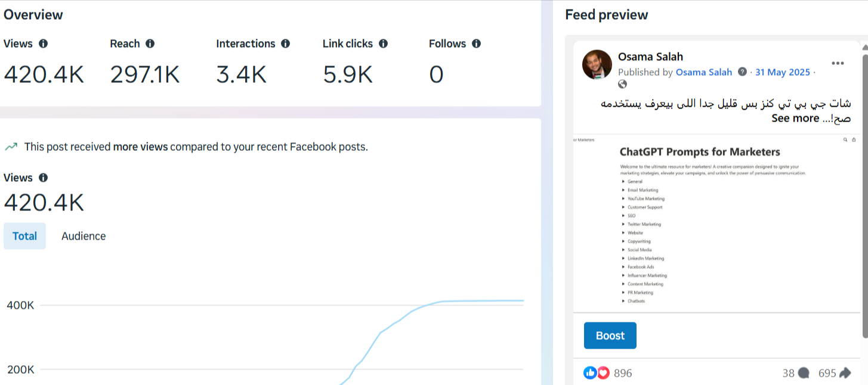Click the 5.9K Link clicks value
Screen dimensions: 868x385
click(348, 74)
